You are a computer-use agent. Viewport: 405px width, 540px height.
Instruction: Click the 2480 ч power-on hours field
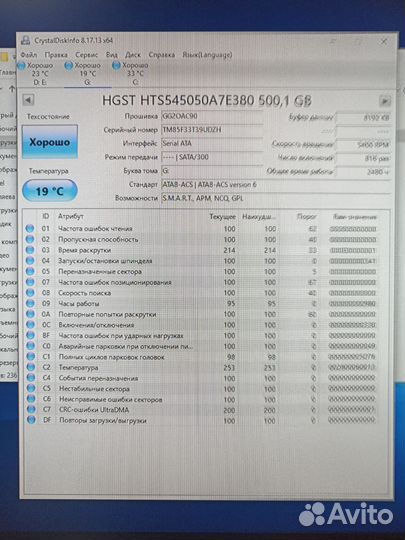tap(363, 172)
